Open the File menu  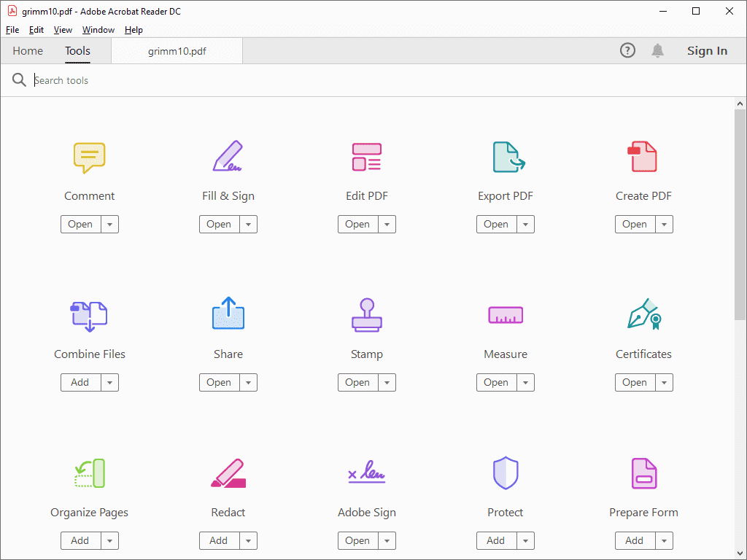click(12, 29)
